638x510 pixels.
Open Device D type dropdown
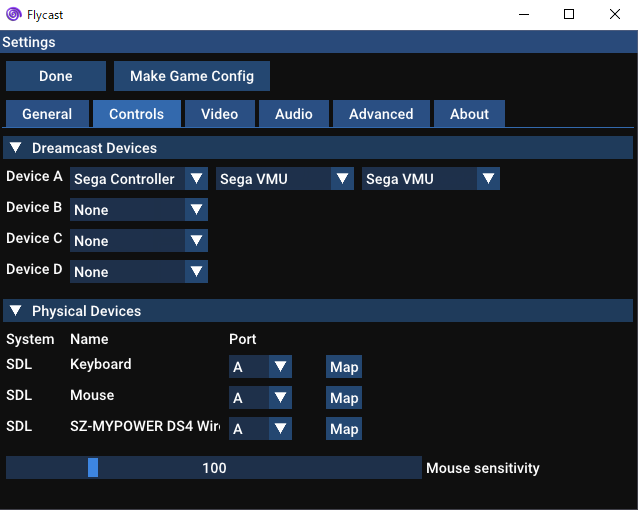point(138,272)
